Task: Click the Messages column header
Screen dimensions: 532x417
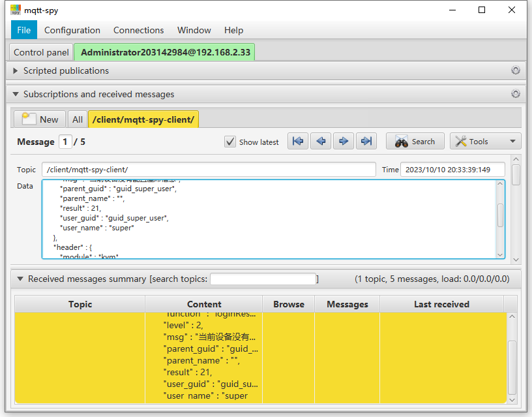Action: pyautogui.click(x=347, y=304)
